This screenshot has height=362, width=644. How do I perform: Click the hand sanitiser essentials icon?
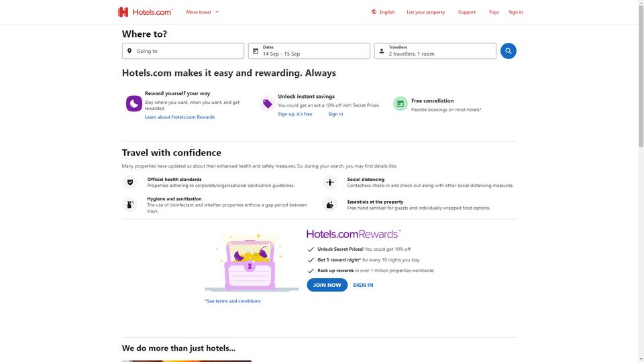[330, 204]
